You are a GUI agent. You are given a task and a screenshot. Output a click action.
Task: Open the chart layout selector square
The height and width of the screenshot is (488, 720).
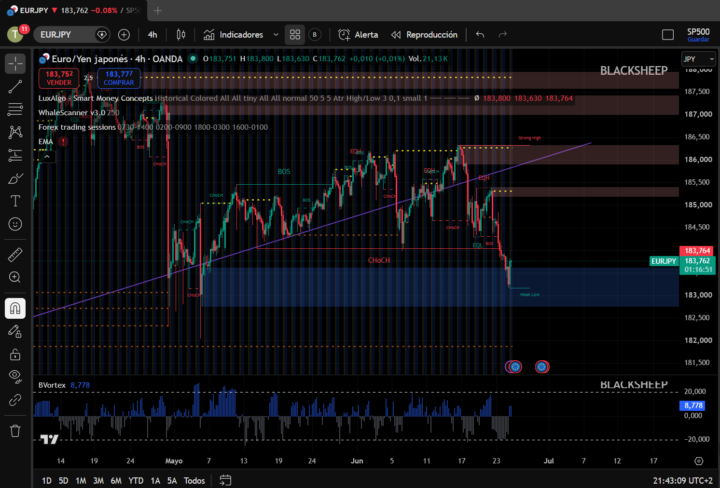pyautogui.click(x=668, y=35)
